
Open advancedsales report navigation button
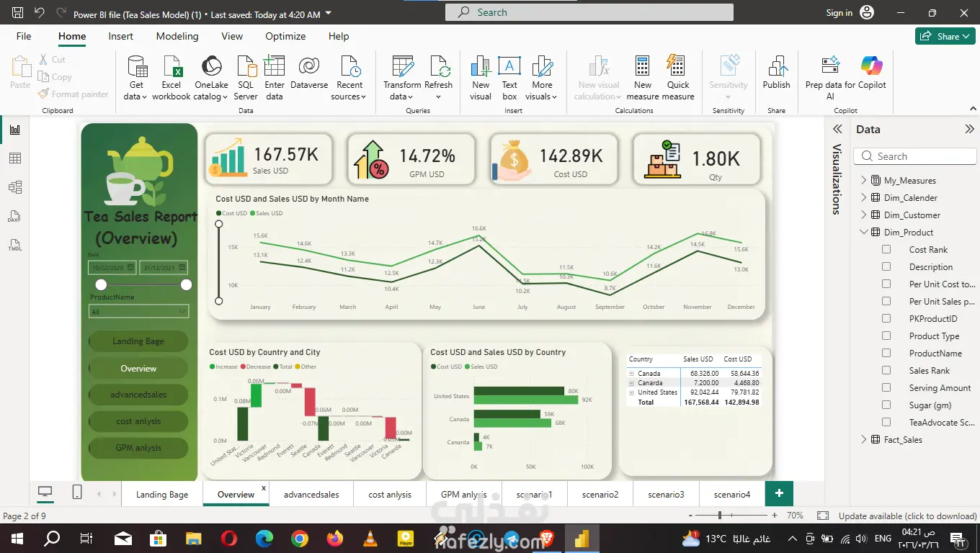coord(138,395)
